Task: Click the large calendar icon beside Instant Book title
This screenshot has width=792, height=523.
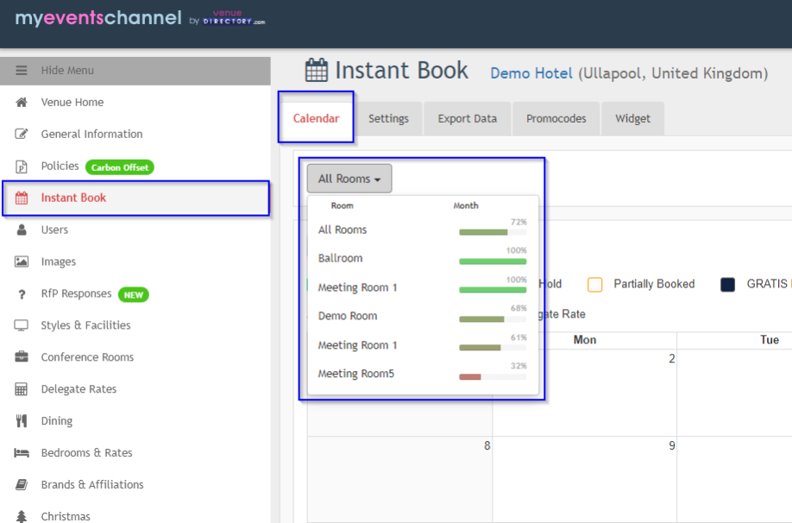Action: click(317, 70)
